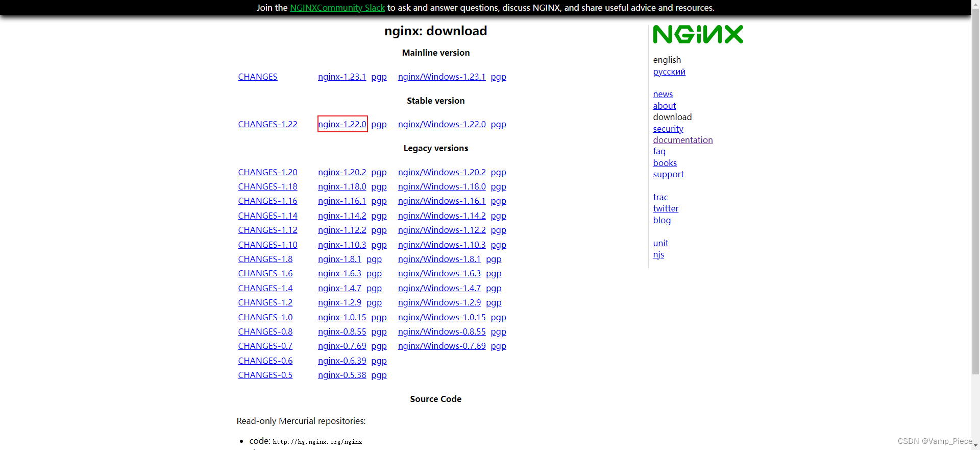980x450 pixels.
Task: Download nginx-1.8.1 source
Action: (339, 259)
